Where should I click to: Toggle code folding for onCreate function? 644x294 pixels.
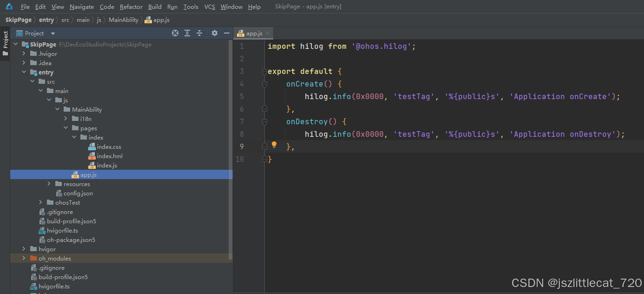click(264, 84)
